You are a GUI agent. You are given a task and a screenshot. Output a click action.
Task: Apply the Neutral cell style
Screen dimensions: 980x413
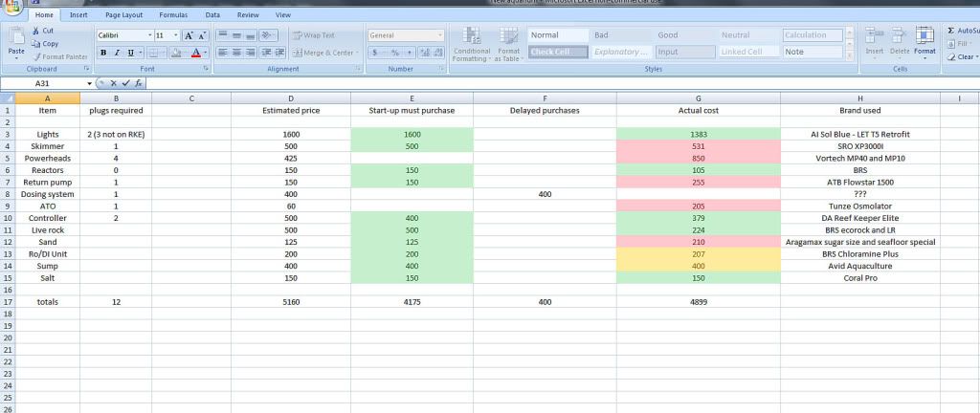pyautogui.click(x=749, y=35)
